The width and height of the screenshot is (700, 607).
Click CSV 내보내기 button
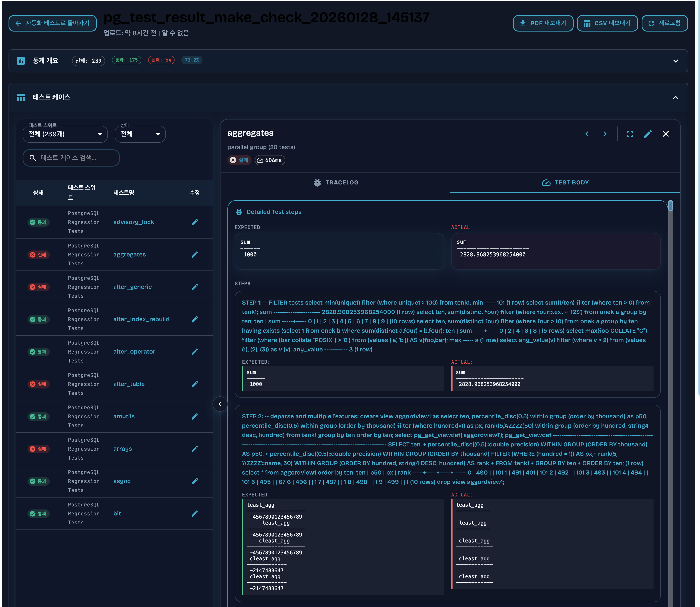607,23
